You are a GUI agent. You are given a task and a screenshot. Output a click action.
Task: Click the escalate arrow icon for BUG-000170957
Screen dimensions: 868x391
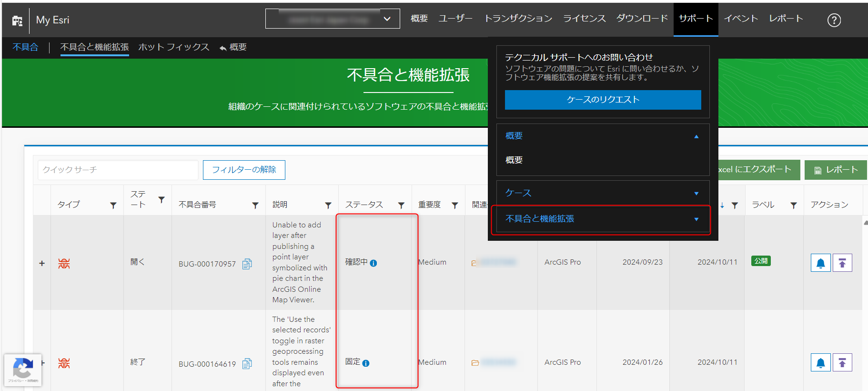pos(842,263)
